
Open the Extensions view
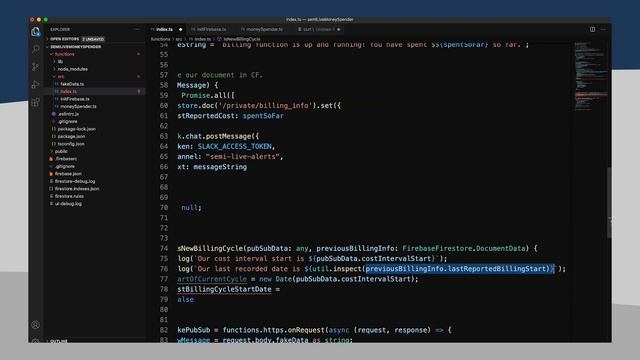click(x=36, y=102)
